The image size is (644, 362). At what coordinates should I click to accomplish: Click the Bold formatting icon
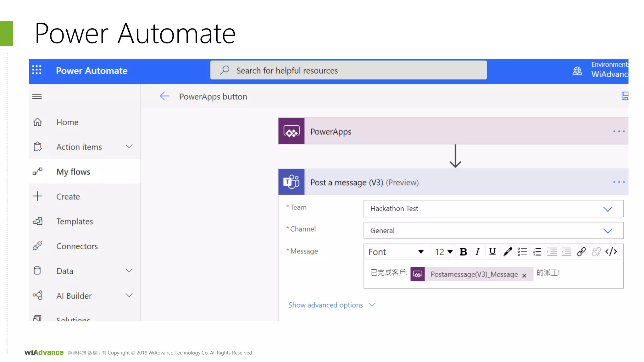[463, 252]
